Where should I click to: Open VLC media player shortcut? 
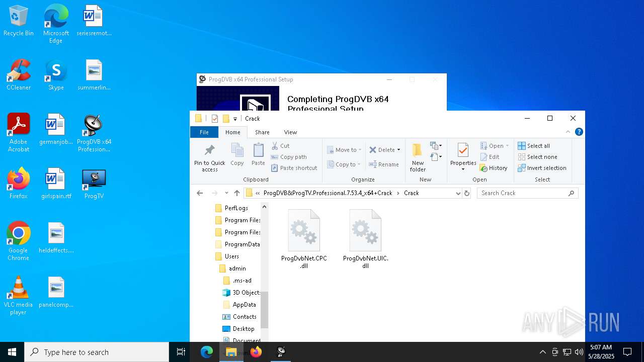(19, 296)
